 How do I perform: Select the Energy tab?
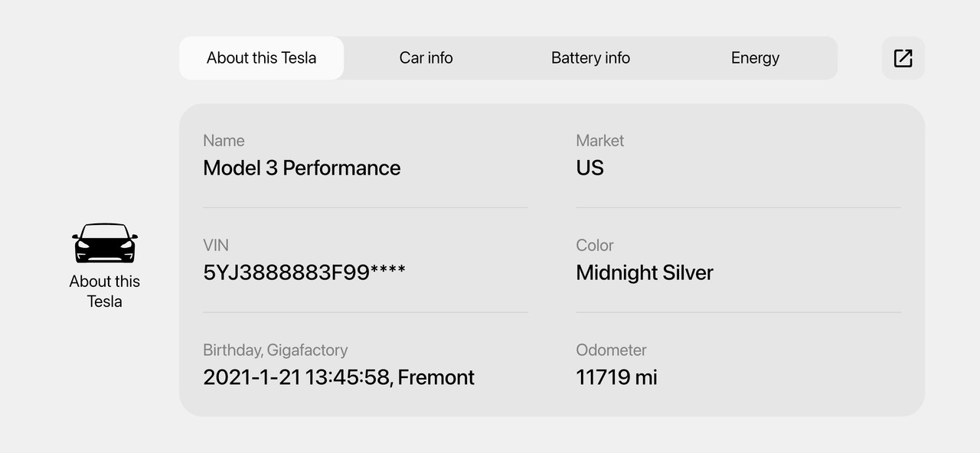pos(755,58)
